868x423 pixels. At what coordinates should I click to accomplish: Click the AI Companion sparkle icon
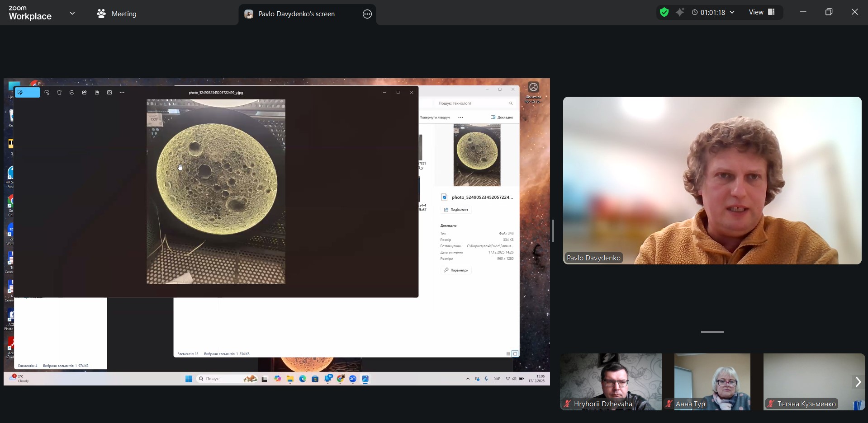click(680, 13)
